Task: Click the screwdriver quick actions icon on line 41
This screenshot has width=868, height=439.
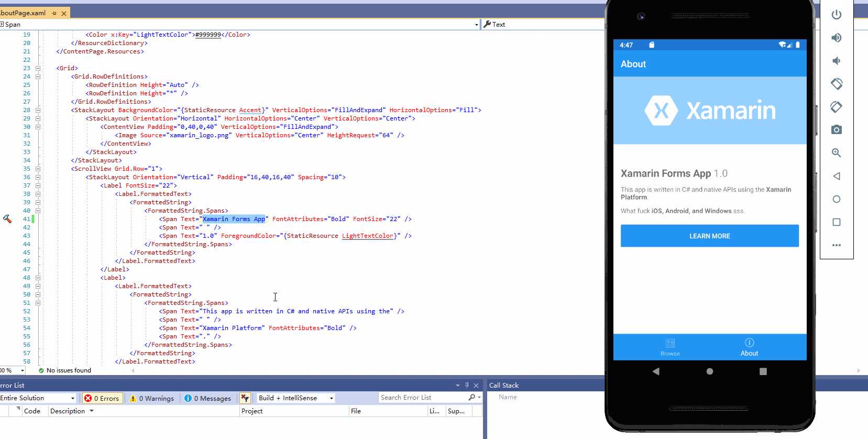Action: click(7, 219)
